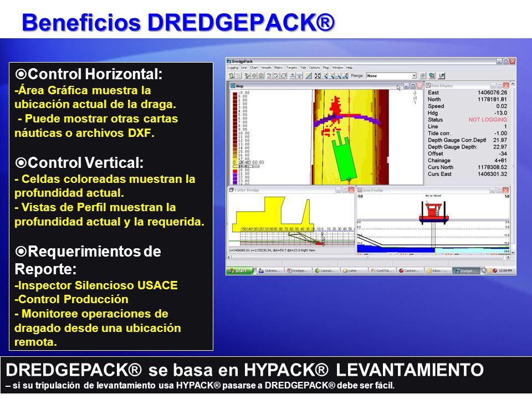532x399 pixels.
Task: Click the zoom extents four-arrow toolbar icon
Action: [318, 76]
